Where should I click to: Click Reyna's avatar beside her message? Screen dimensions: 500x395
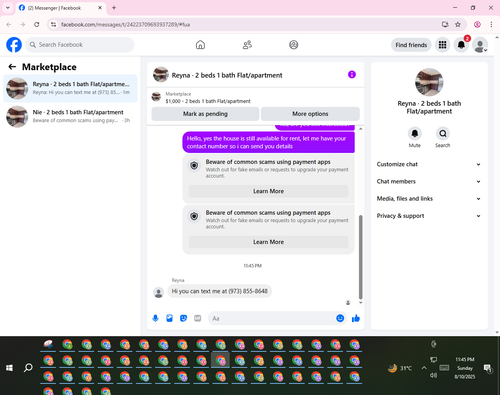[x=158, y=293]
